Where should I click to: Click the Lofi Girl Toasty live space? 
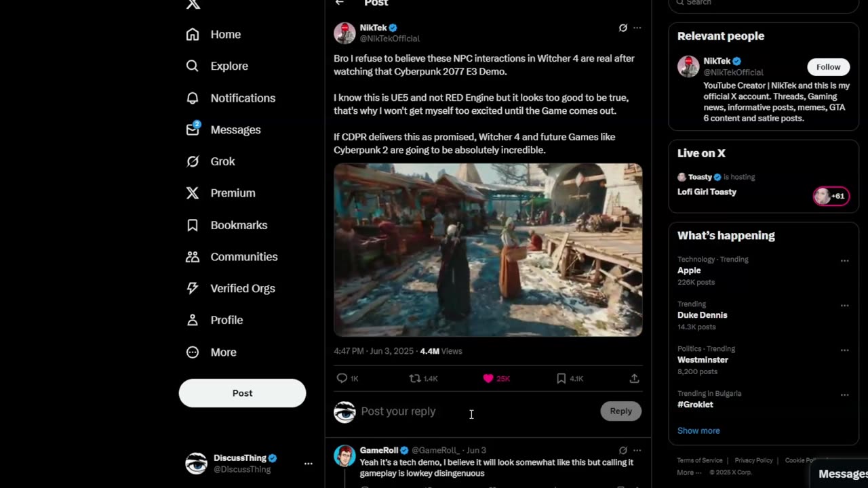click(x=707, y=192)
